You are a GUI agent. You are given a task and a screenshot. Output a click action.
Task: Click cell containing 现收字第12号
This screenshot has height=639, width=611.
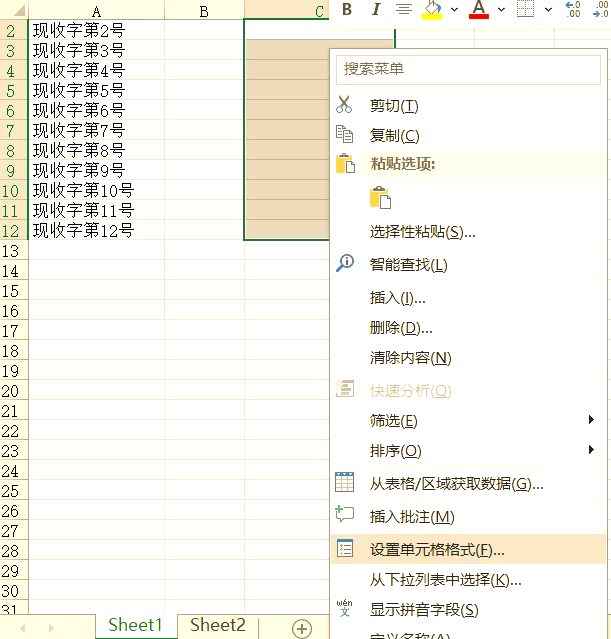[96, 230]
